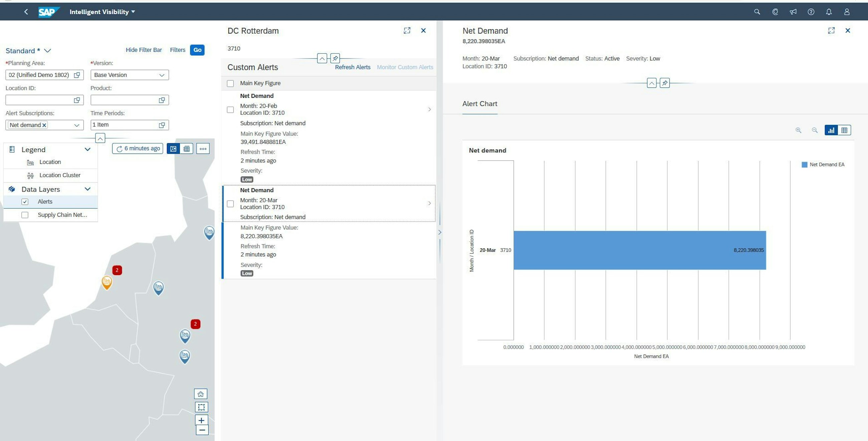Collapse the Legend section
The width and height of the screenshot is (868, 441).
click(87, 149)
